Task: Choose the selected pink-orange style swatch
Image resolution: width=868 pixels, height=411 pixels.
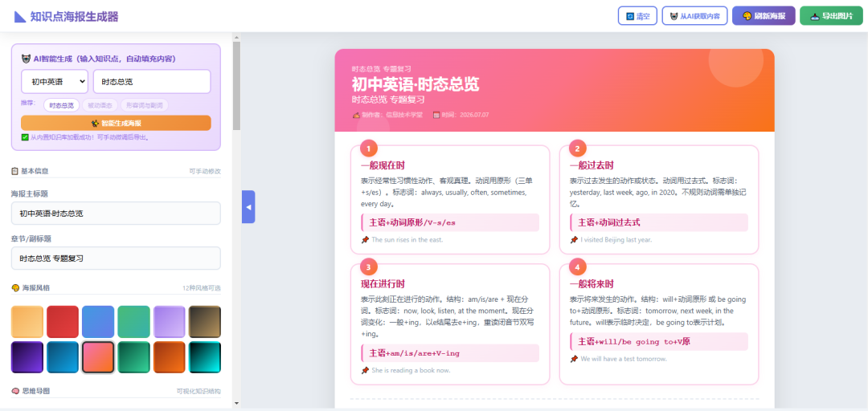Action: point(98,357)
